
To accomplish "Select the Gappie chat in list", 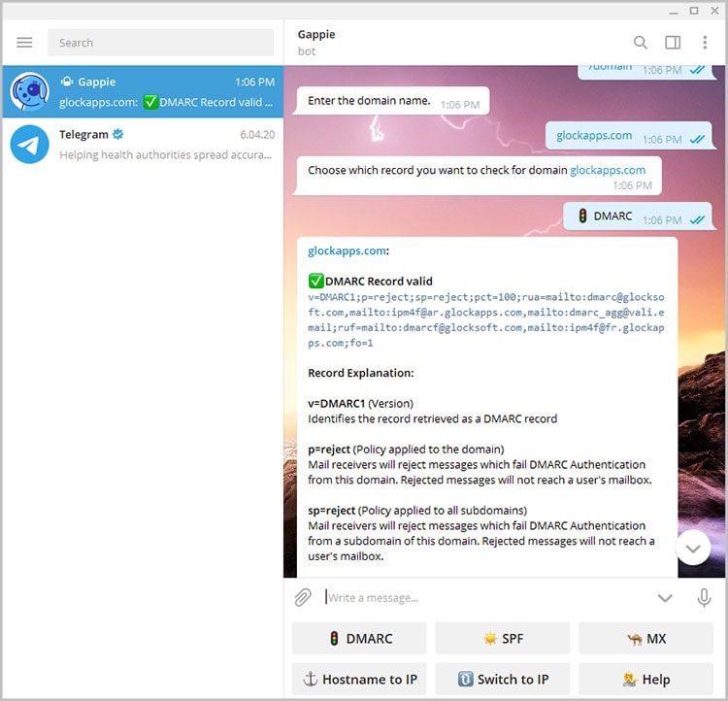I will coord(143,91).
